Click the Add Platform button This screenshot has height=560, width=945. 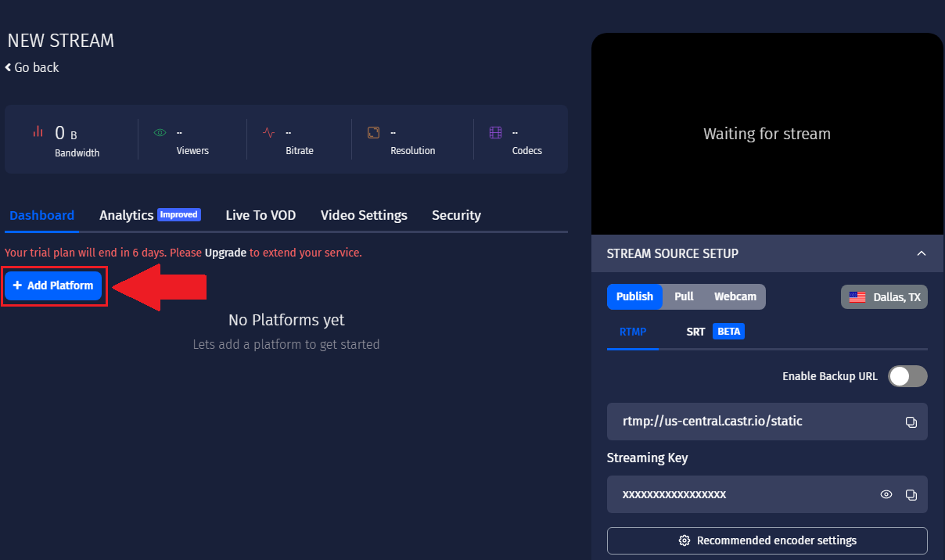(x=53, y=285)
